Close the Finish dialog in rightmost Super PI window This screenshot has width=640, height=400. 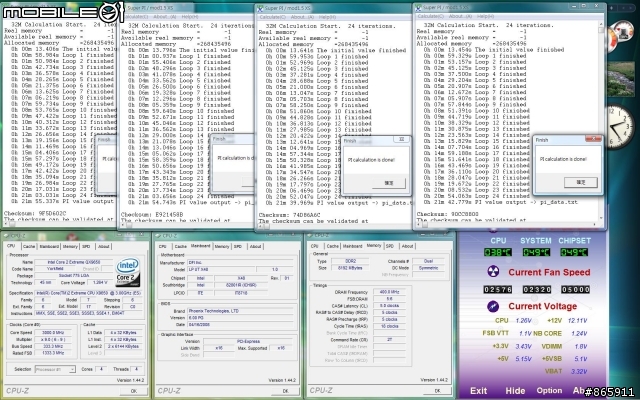click(x=593, y=139)
